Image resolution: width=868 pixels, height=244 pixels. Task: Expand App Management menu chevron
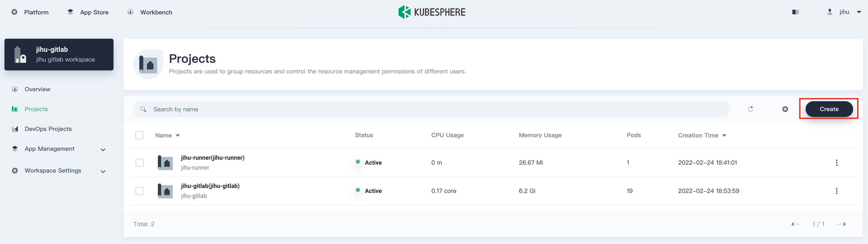(103, 150)
